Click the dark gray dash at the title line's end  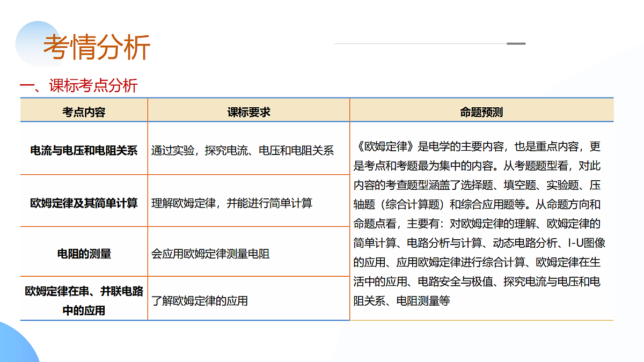click(516, 43)
